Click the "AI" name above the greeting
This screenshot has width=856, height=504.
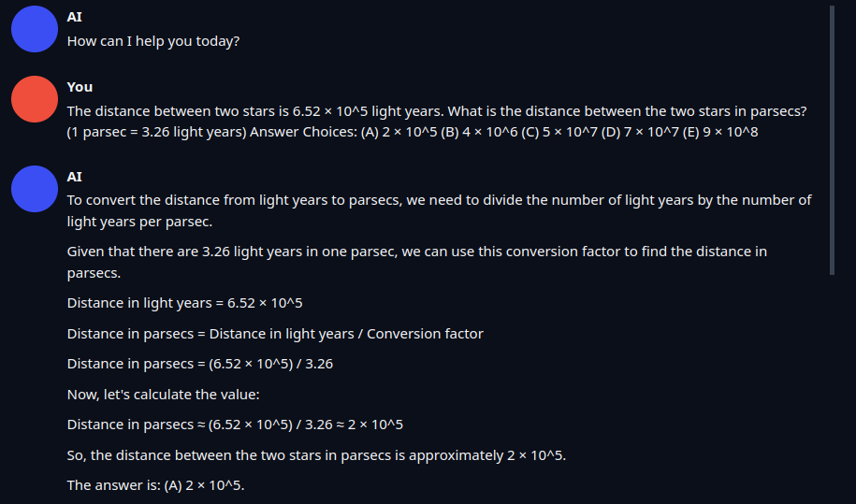pos(74,18)
